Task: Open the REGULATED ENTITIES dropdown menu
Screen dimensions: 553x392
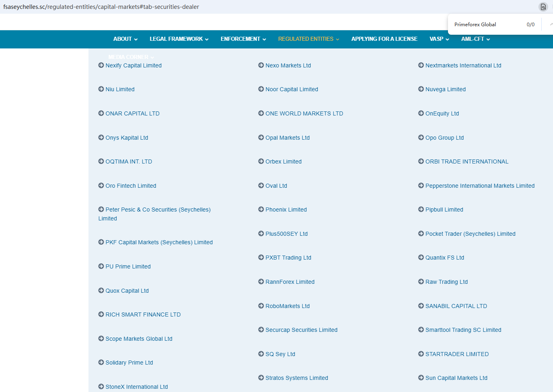Action: [x=309, y=39]
